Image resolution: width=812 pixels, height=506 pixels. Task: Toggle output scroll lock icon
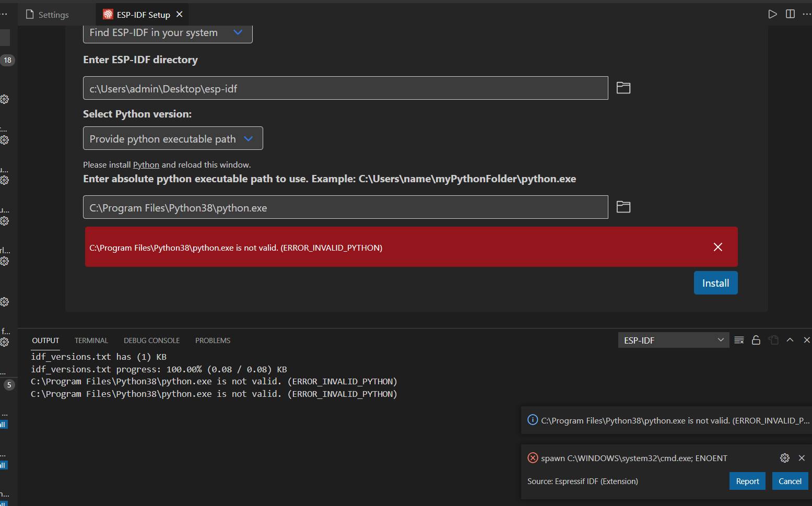point(756,340)
